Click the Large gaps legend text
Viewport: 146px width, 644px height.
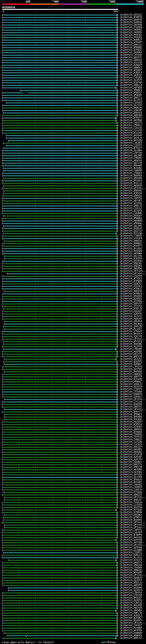10,642
